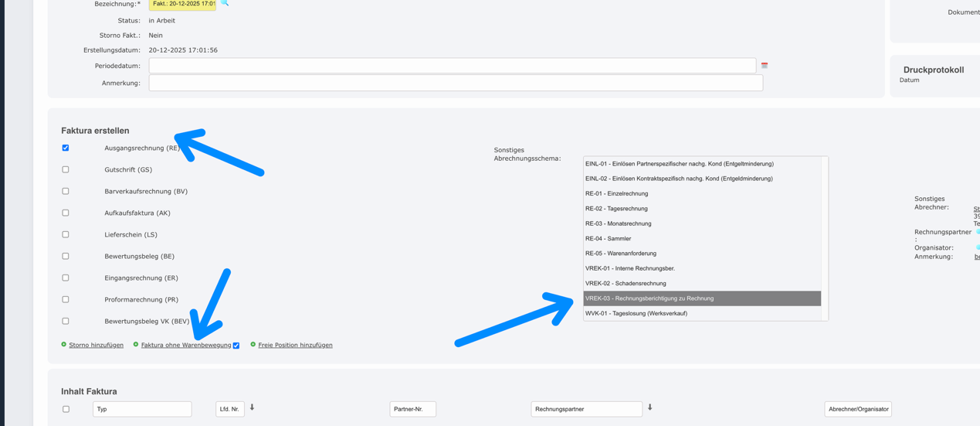
Task: Open the Freie Position hinzufügen link
Action: pos(295,345)
